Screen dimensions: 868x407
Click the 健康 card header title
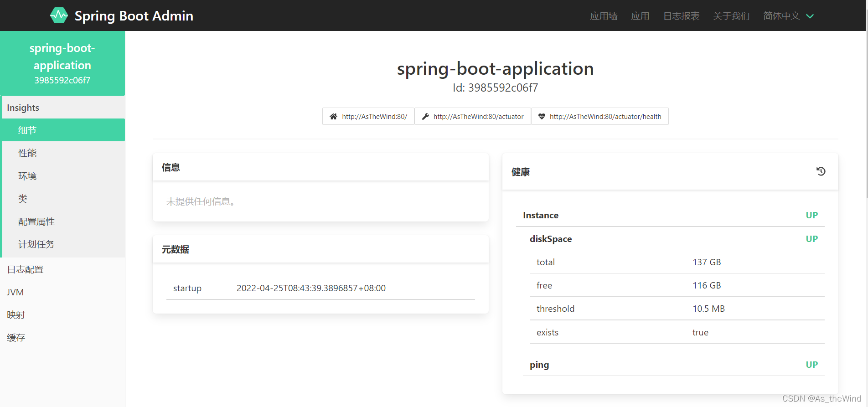520,172
